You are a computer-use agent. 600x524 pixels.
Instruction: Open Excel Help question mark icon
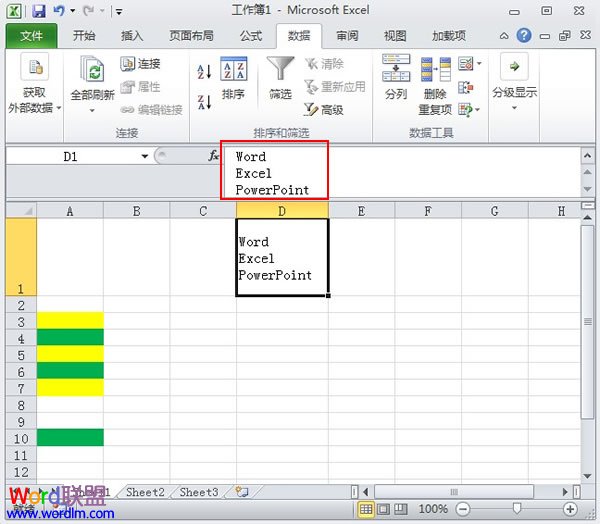coord(524,36)
